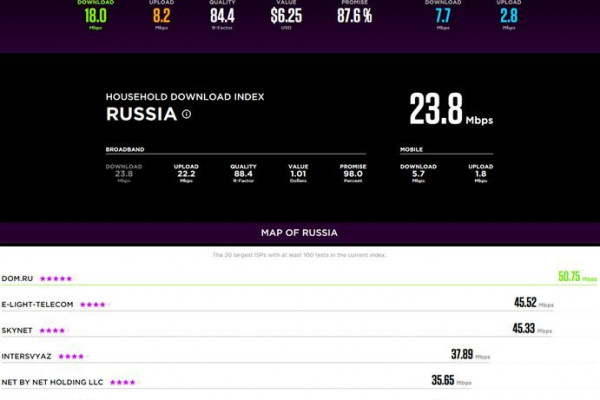This screenshot has height=400, width=600.
Task: Open the SKYNET provider link
Action: pyautogui.click(x=19, y=330)
